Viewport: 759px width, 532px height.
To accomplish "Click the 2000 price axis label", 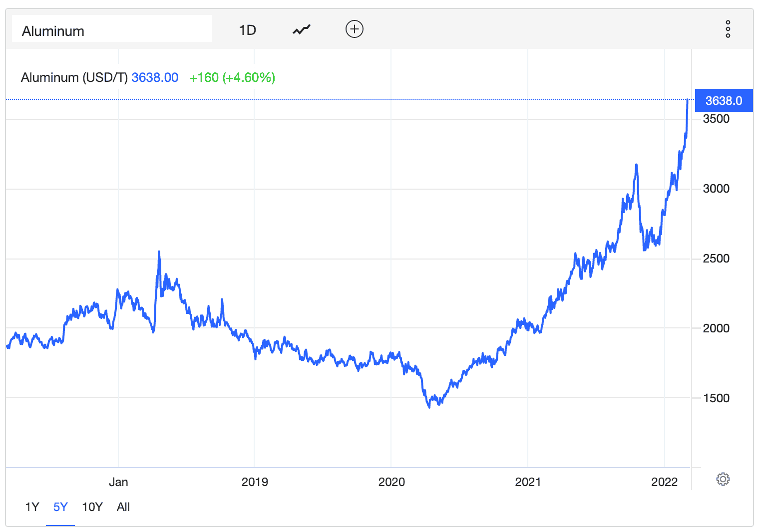I will click(716, 328).
